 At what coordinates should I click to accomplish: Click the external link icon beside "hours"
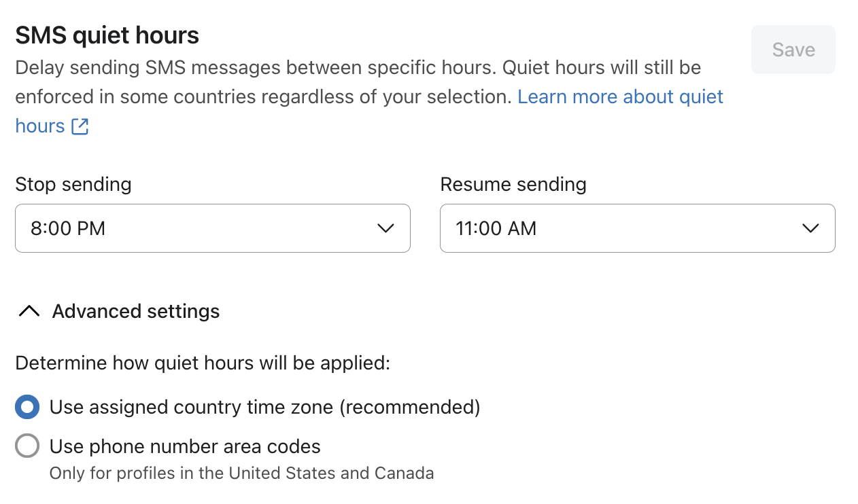click(80, 126)
